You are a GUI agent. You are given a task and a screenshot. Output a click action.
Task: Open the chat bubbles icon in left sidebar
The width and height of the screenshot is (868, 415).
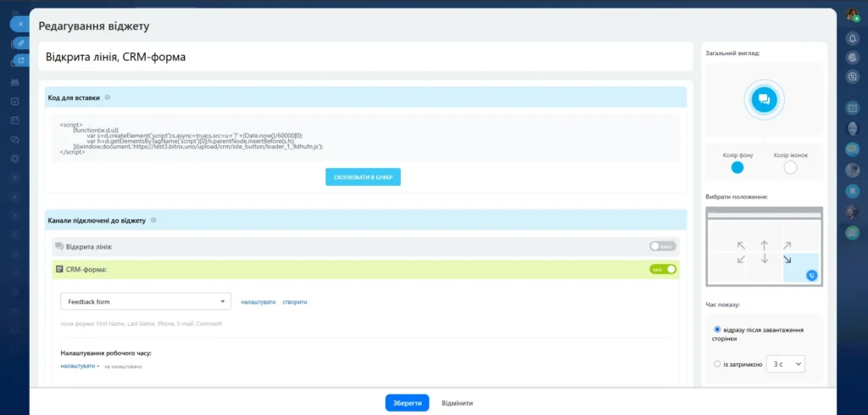tap(15, 139)
